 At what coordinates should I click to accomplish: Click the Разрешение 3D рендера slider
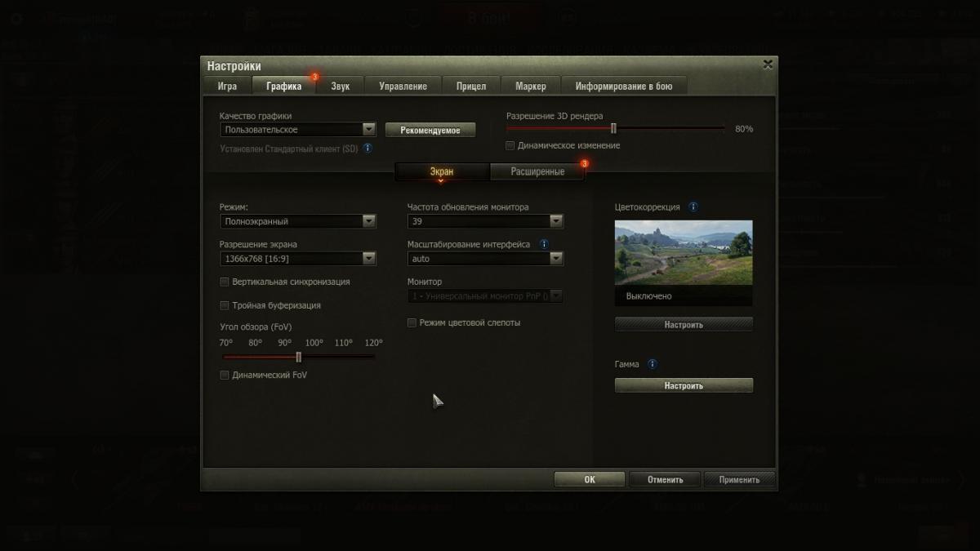coord(614,128)
